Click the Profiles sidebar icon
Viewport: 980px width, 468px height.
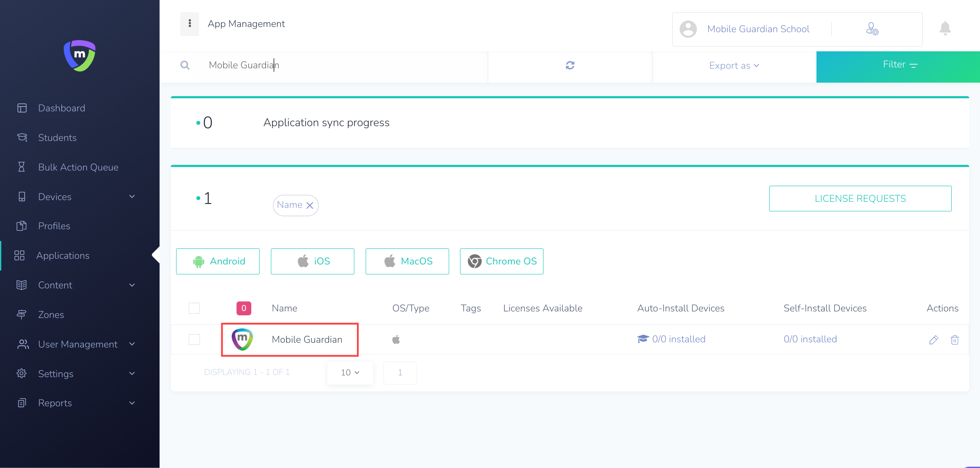pos(22,226)
